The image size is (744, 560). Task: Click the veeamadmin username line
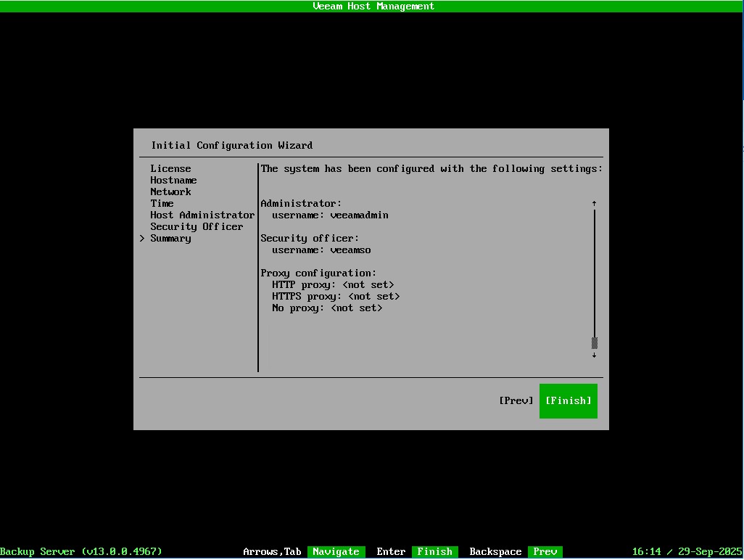[330, 215]
